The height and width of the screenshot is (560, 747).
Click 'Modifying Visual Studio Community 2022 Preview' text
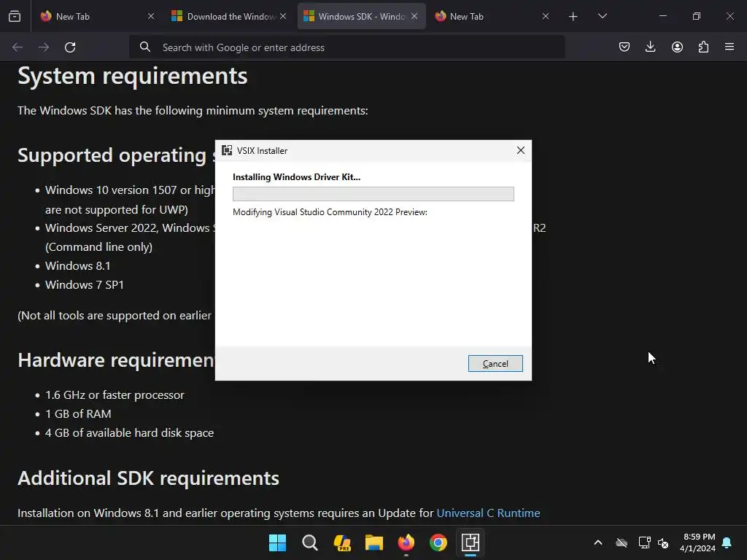click(330, 212)
